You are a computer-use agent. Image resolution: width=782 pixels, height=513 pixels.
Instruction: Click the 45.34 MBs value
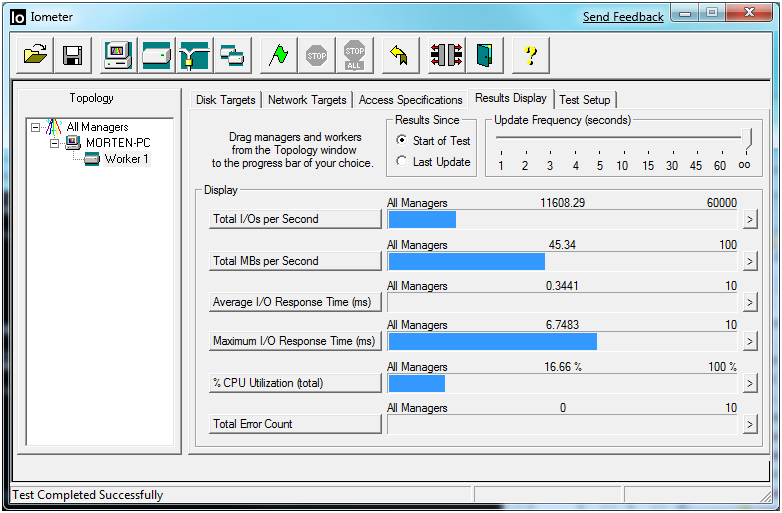coord(562,245)
